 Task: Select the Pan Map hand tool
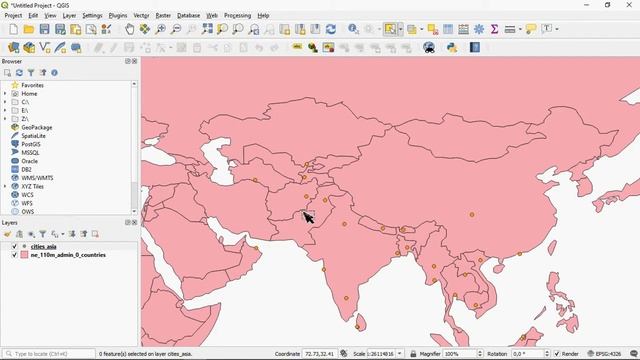pyautogui.click(x=129, y=29)
